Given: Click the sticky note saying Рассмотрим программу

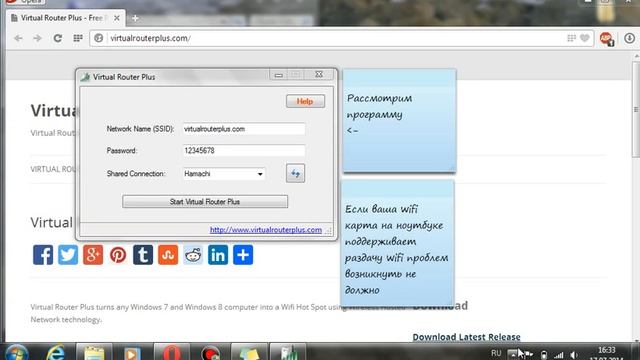Looking at the screenshot, I should [399, 121].
